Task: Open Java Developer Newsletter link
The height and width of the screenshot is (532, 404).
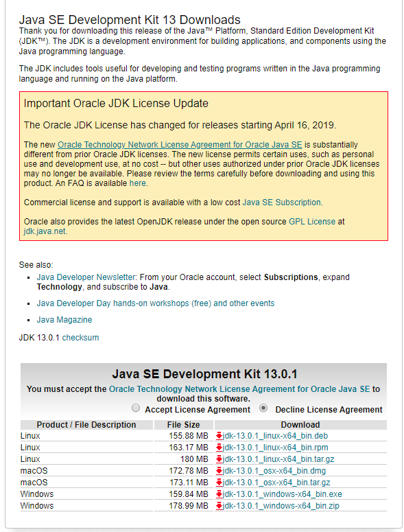Action: 86,277
